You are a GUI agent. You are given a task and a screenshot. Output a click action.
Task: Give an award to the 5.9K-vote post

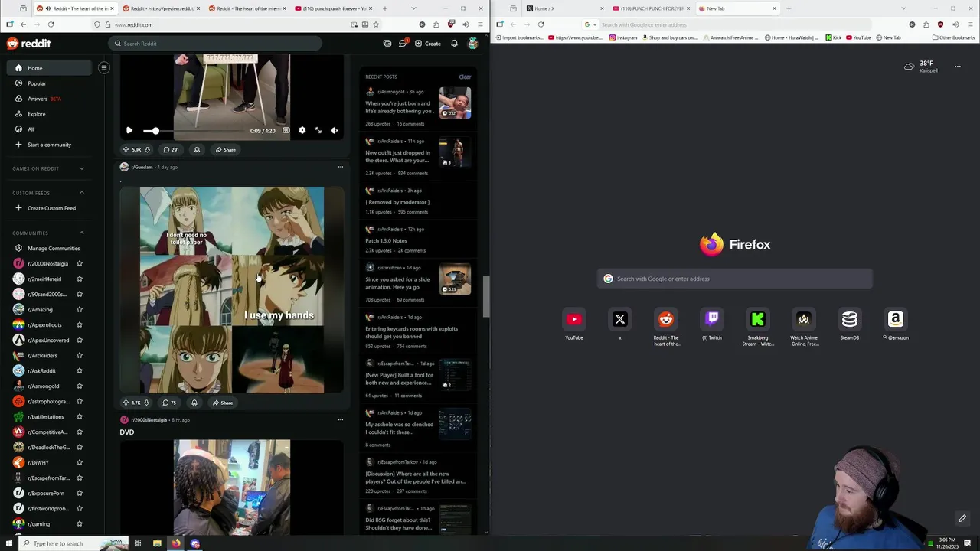click(x=197, y=150)
